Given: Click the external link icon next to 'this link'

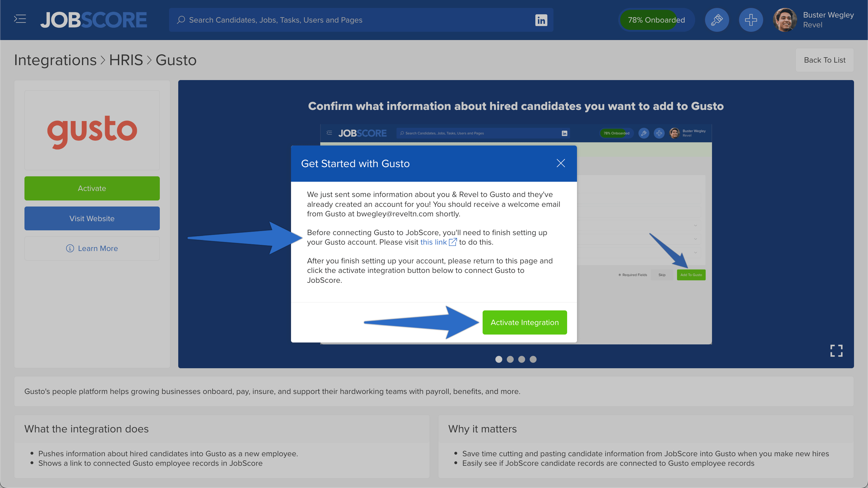Looking at the screenshot, I should click(452, 242).
